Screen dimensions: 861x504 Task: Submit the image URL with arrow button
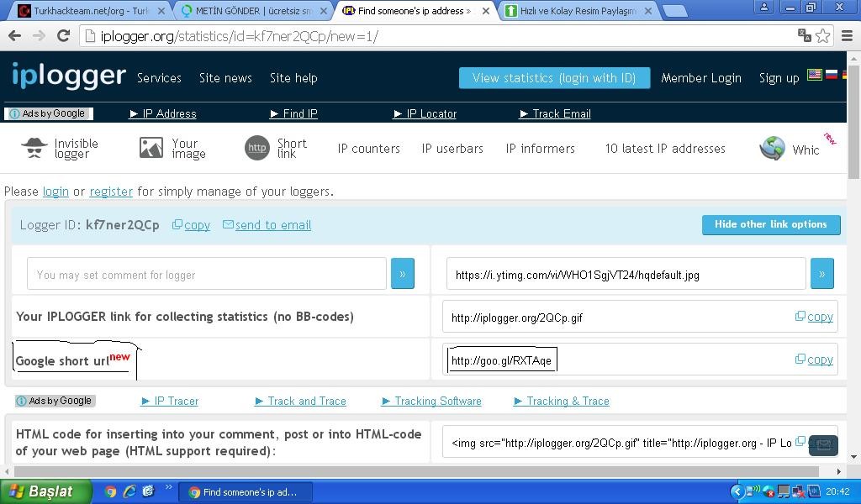[822, 274]
